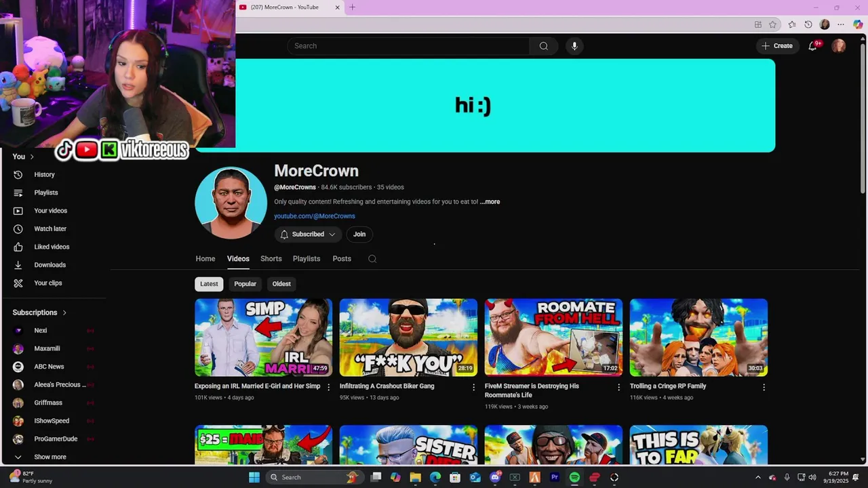Viewport: 868px width, 488px height.
Task: Open Spotify from the taskbar
Action: (574, 477)
